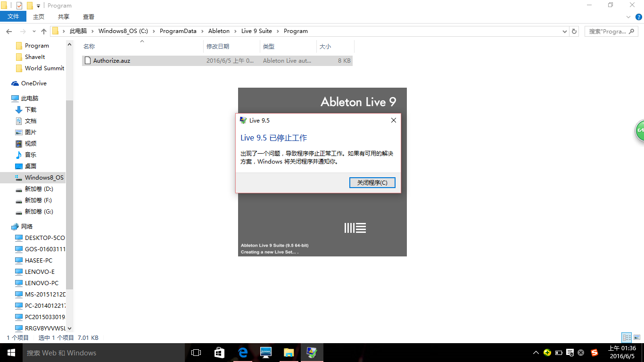Open the recent locations dropdown arrow
The image size is (644, 362).
point(34,32)
